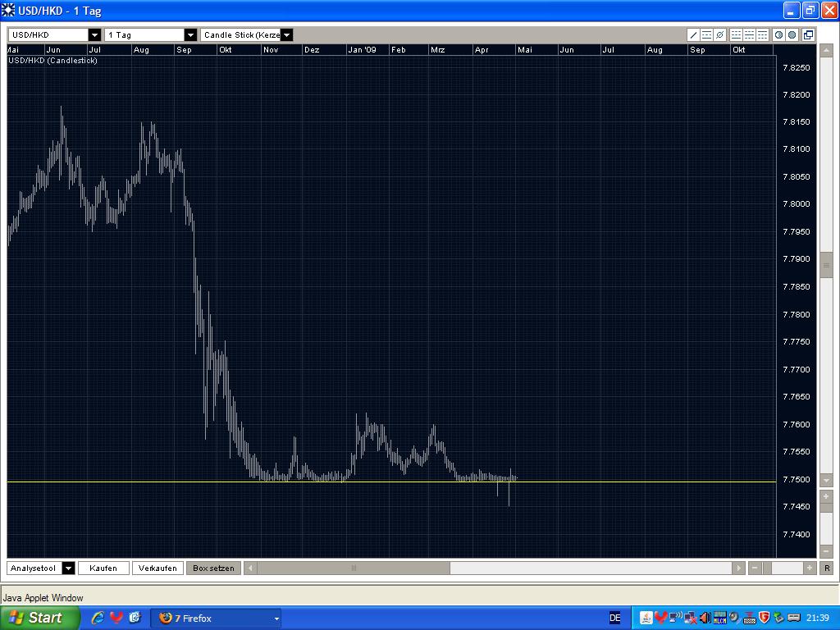Viewport: 840px width, 630px height.
Task: Click the Java tray icon
Action: 646,619
